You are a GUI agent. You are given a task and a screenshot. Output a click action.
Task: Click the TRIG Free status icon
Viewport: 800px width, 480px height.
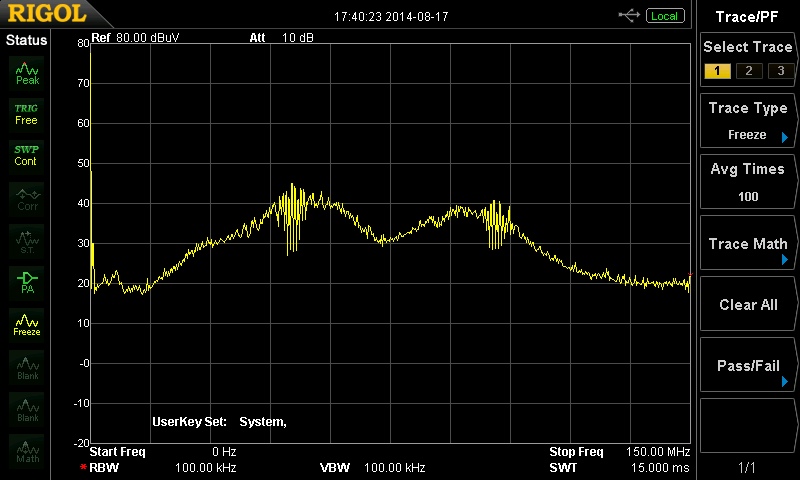(27, 114)
